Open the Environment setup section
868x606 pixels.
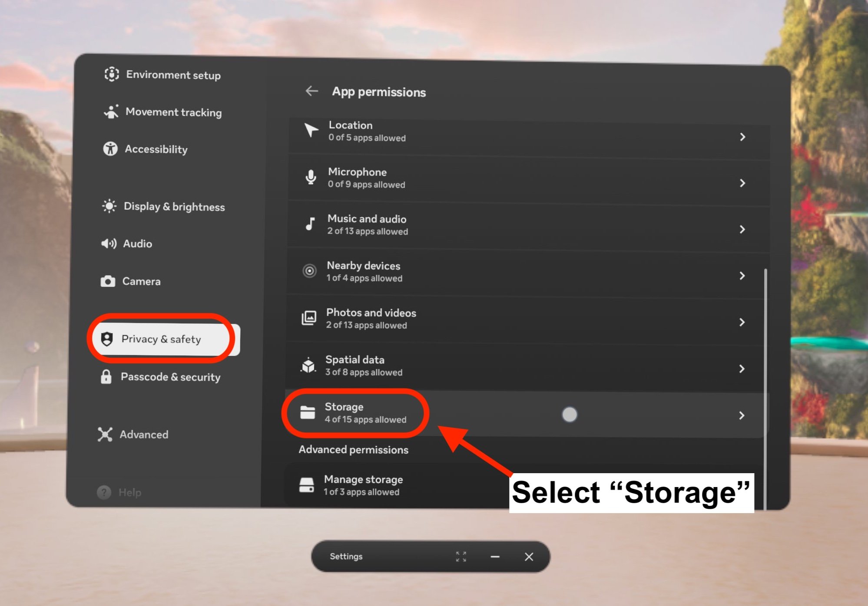[162, 75]
